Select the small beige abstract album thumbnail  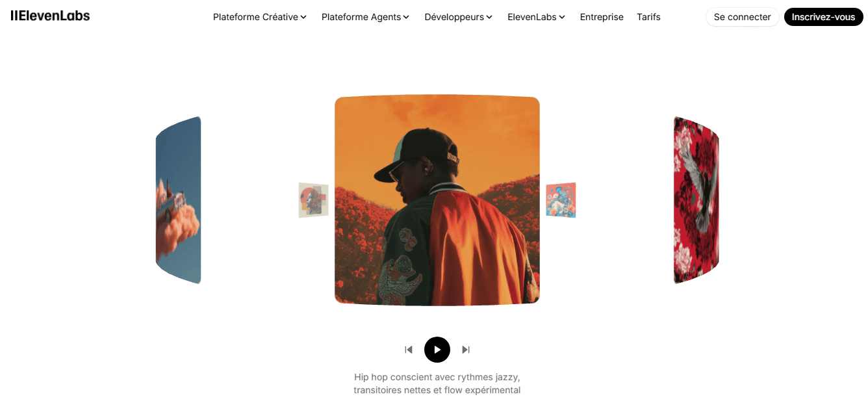pyautogui.click(x=313, y=200)
